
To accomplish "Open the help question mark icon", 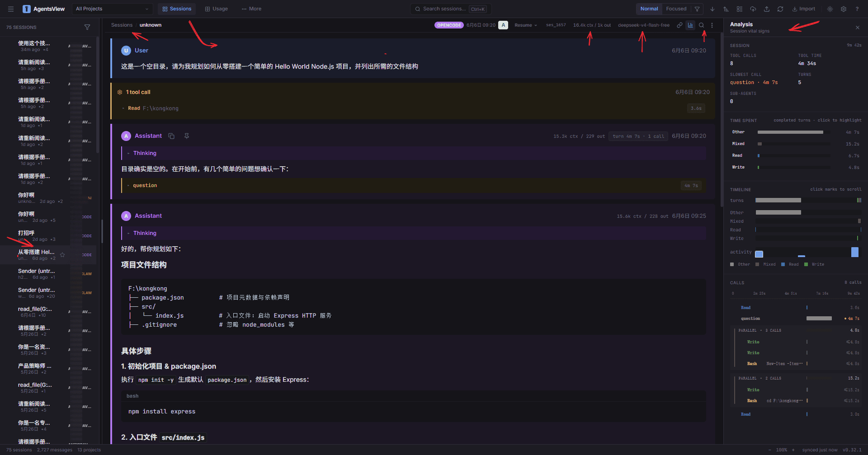I will point(857,9).
